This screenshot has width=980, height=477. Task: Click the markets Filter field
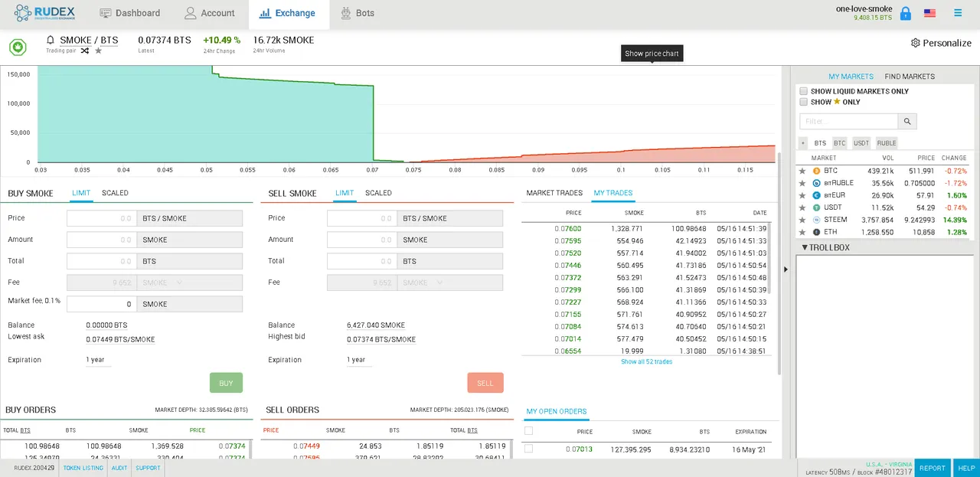click(849, 121)
